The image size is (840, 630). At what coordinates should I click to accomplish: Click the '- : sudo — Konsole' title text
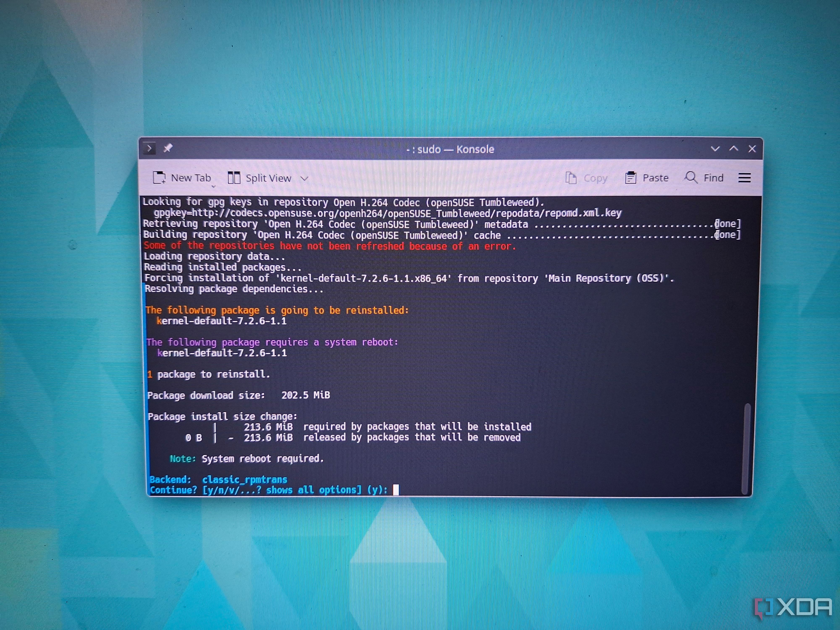450,149
